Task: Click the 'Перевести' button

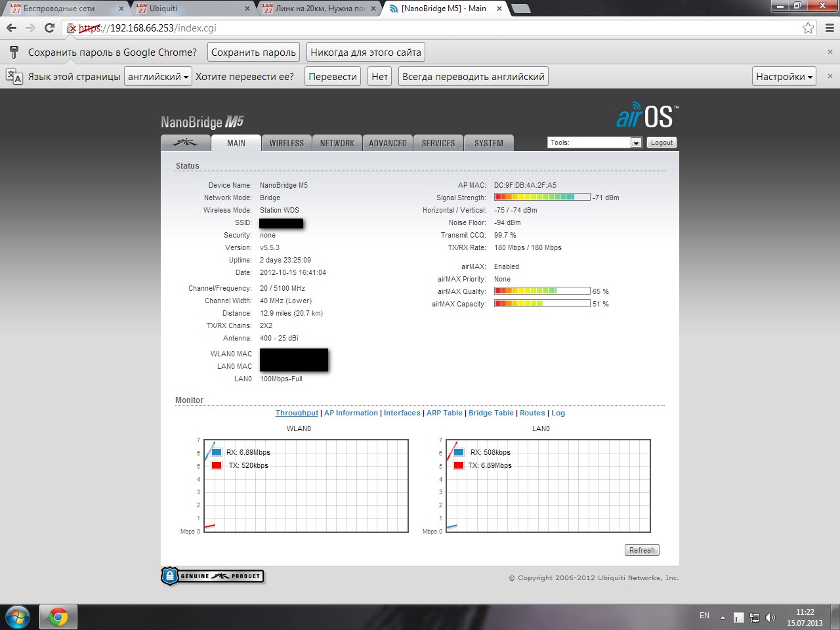Action: pos(333,76)
